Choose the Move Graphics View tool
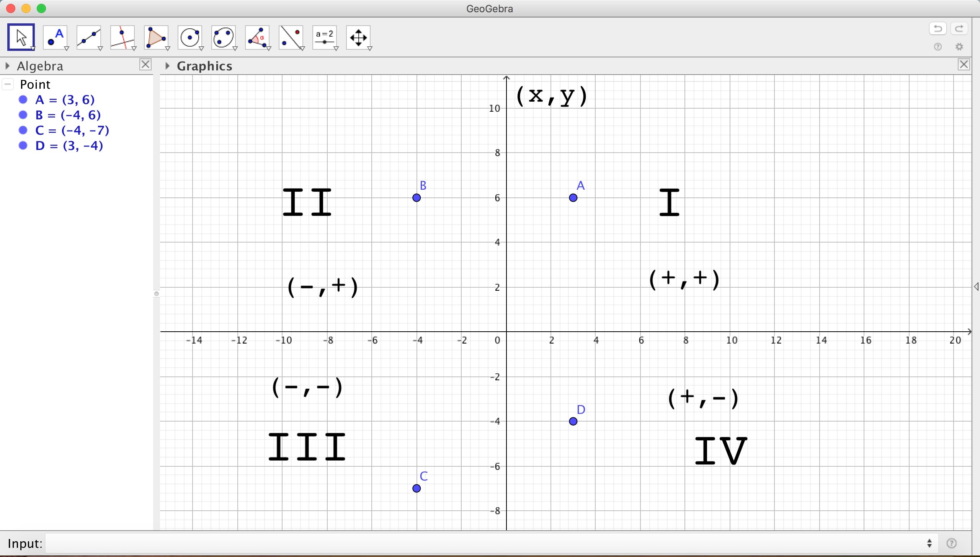980x557 pixels. pos(359,37)
